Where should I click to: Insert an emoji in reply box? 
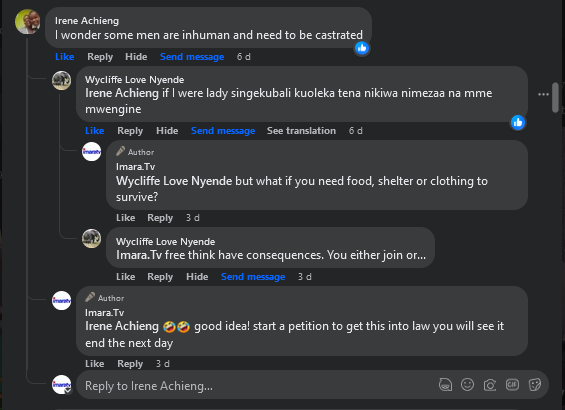(467, 385)
